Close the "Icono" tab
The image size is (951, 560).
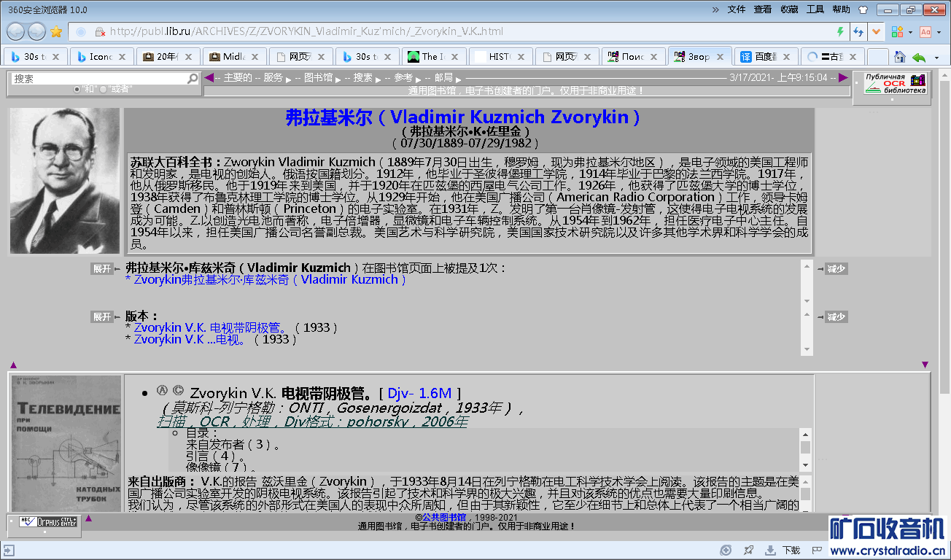(122, 57)
